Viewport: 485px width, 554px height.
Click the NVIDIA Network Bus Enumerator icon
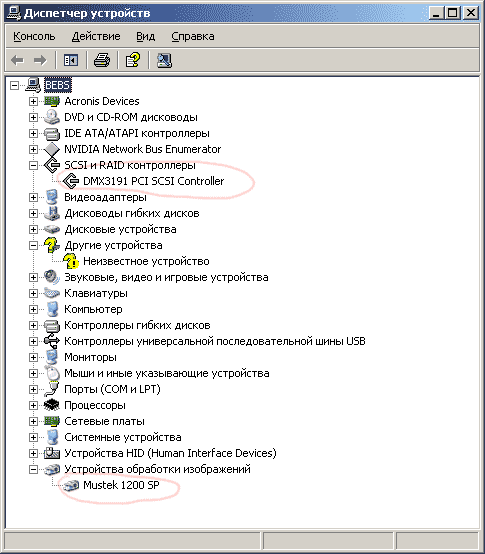pos(52,149)
